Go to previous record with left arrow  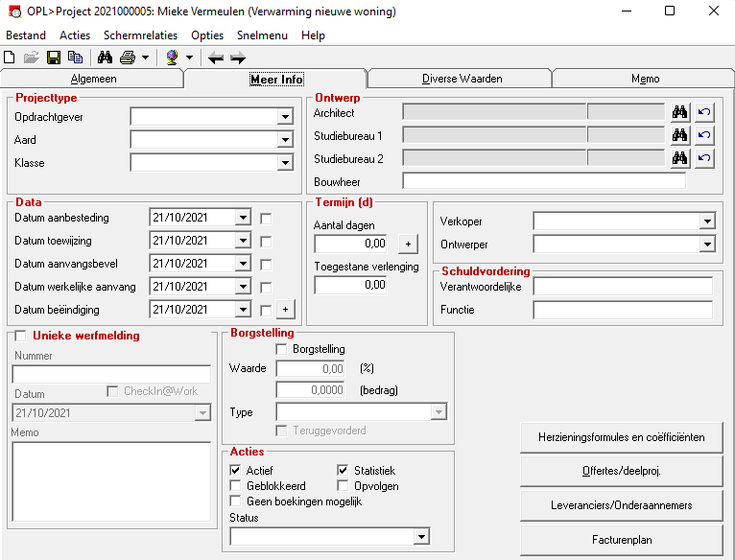click(x=216, y=58)
